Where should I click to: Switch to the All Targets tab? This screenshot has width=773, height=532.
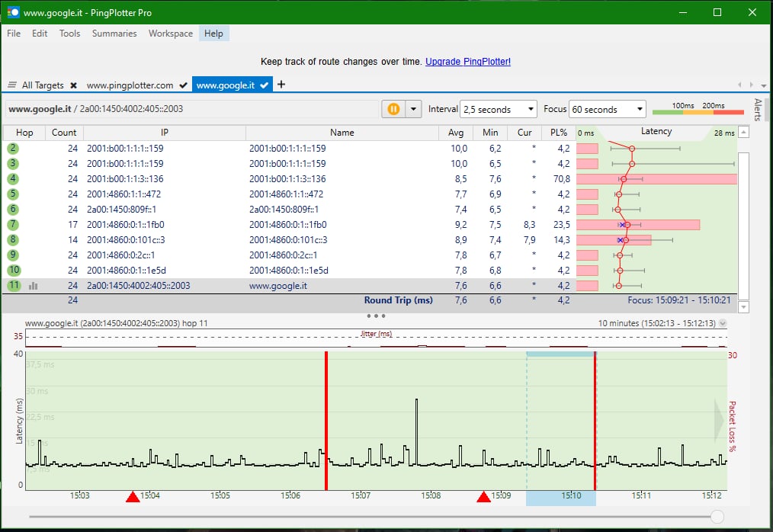coord(43,85)
